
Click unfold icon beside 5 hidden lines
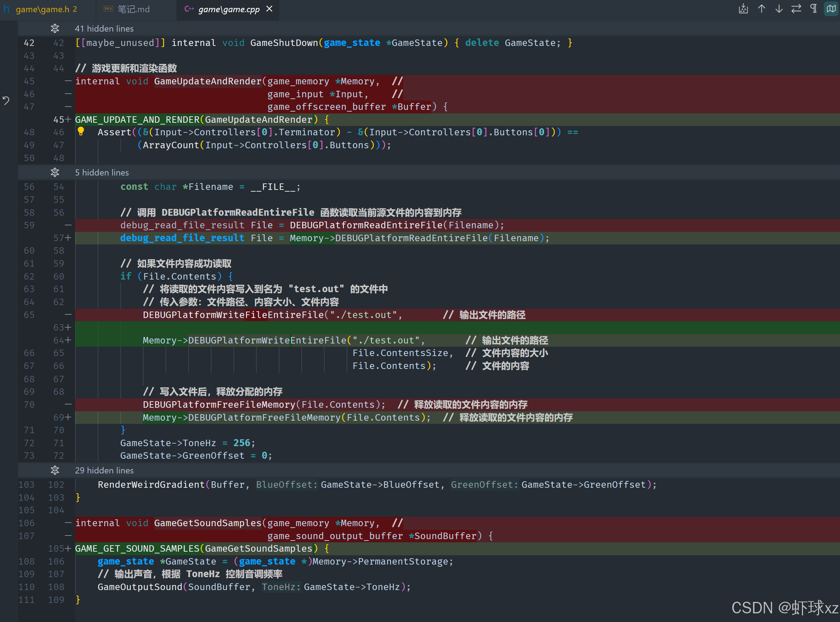(x=55, y=172)
